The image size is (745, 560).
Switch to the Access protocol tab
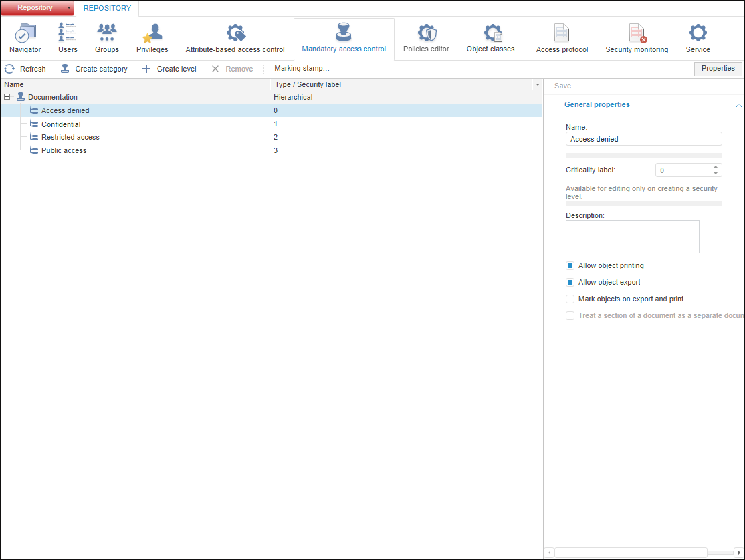click(562, 39)
